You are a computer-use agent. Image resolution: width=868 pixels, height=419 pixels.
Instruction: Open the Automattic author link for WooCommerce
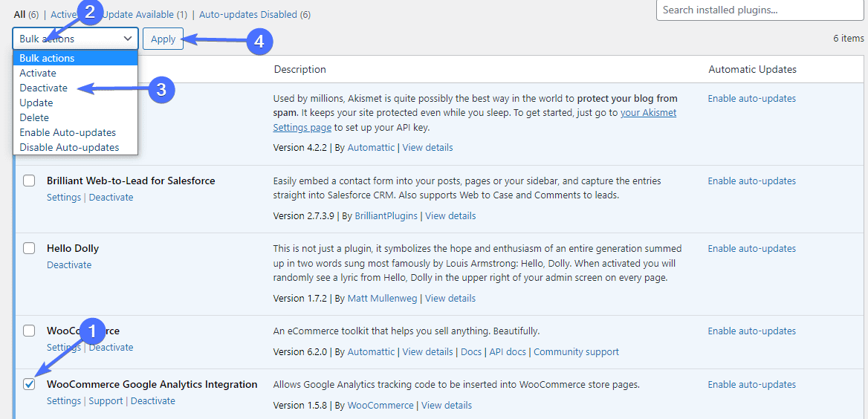(x=371, y=351)
